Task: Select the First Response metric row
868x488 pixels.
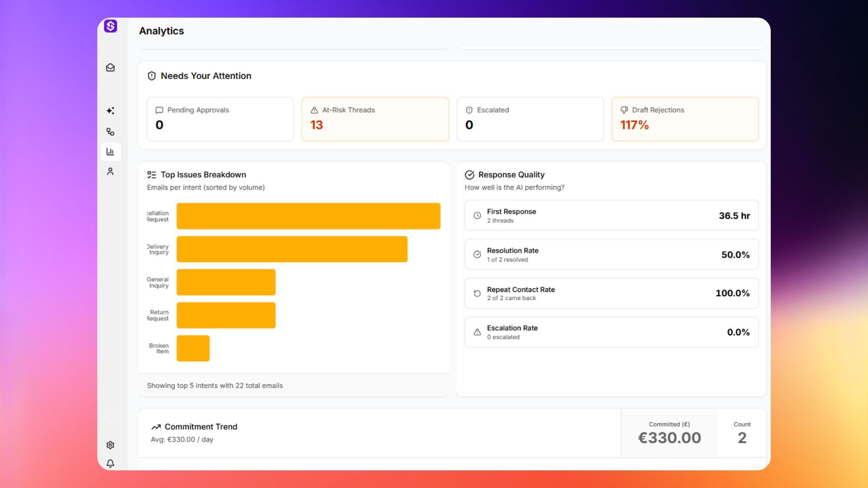Action: [612, 216]
